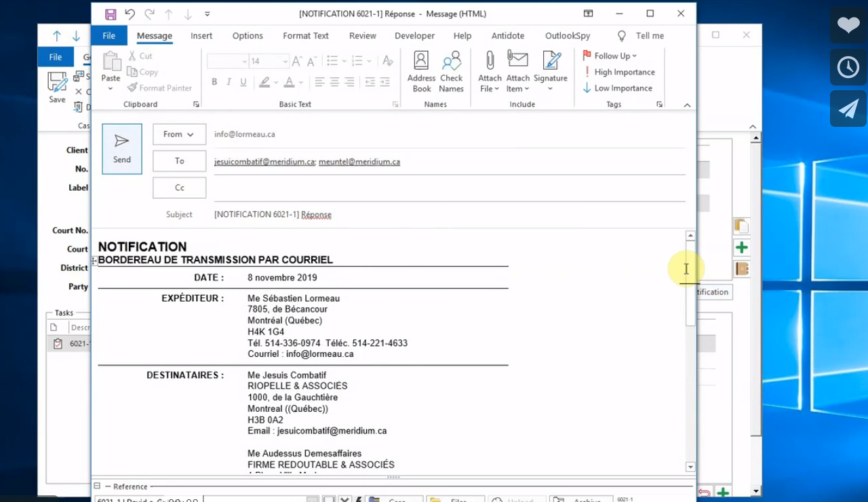Save the message with the quick-access Save icon
The height and width of the screenshot is (502, 868).
pos(111,14)
